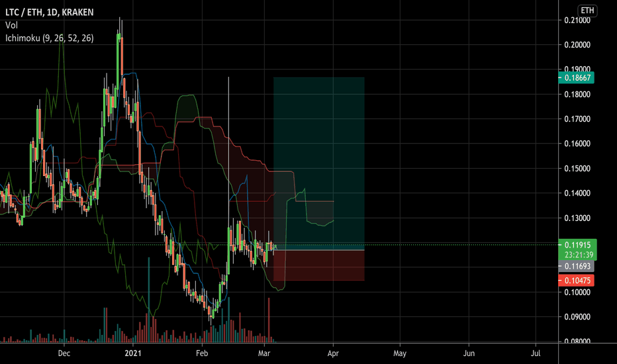The height and width of the screenshot is (364, 617).
Task: Click the current price label 0.11915
Action: pyautogui.click(x=577, y=245)
